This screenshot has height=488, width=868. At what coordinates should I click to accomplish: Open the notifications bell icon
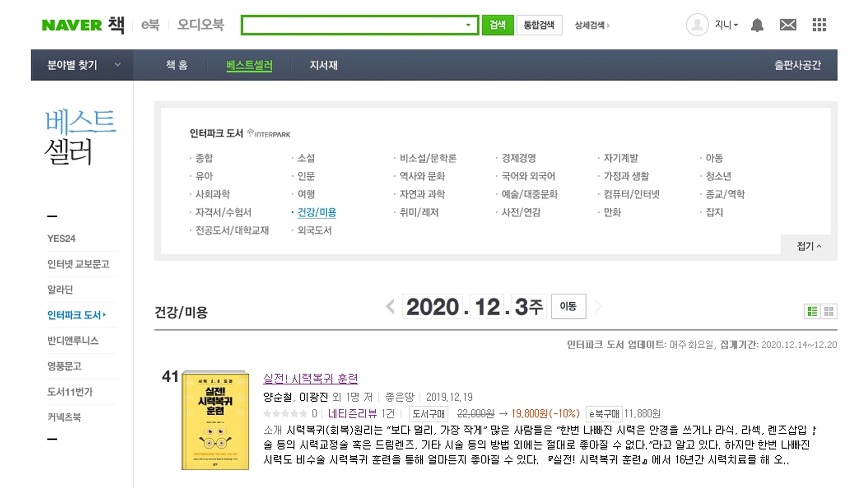click(757, 25)
